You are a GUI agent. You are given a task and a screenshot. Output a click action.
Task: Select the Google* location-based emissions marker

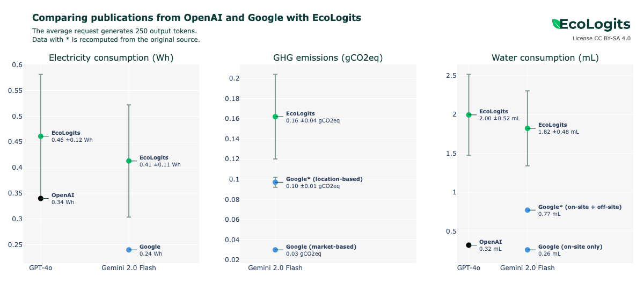[x=275, y=182]
